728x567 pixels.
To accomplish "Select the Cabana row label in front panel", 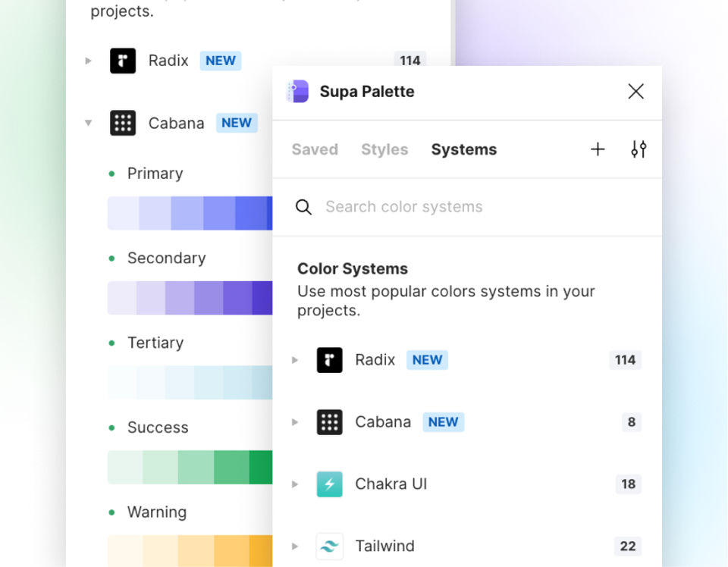I will point(383,422).
